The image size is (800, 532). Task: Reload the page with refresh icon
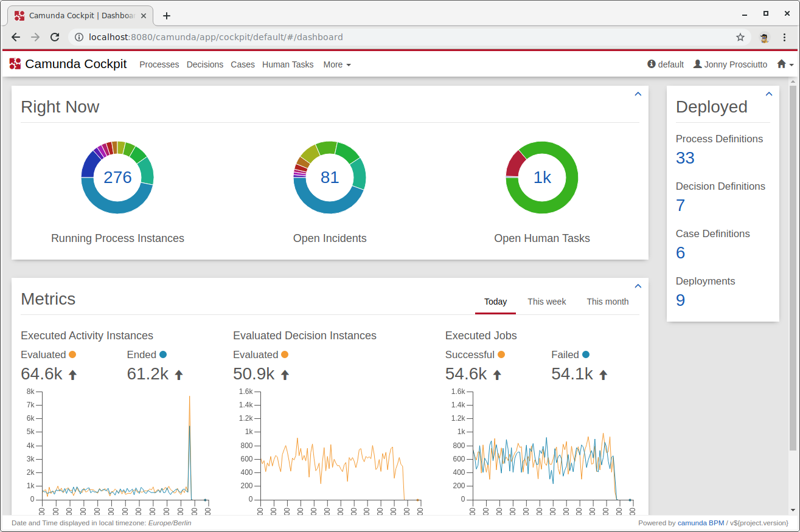tap(55, 37)
